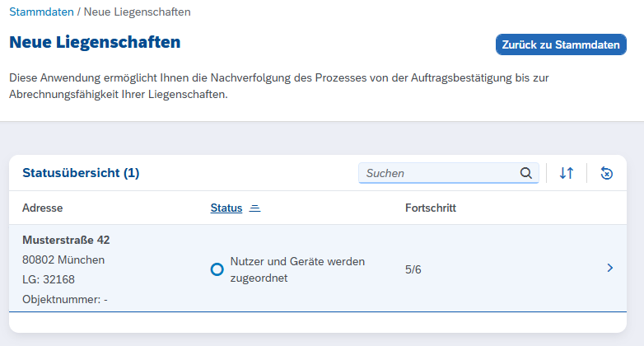Select the Musterstraße 42 address entry
The width and height of the screenshot is (644, 346).
[66, 241]
